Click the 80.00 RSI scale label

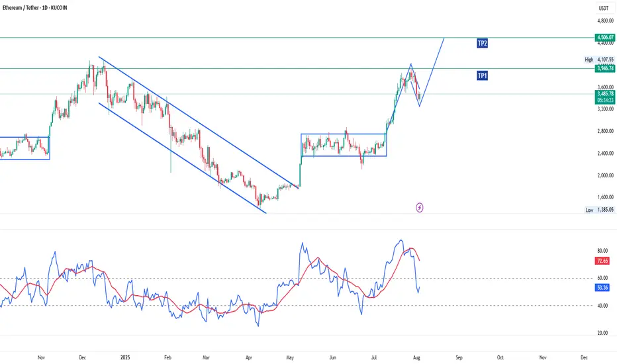602,251
